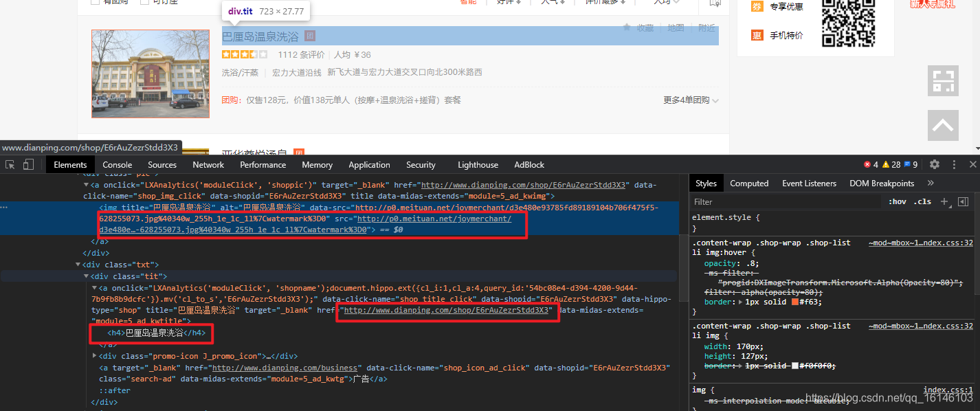Click the 附近 nearby link
The image size is (980, 411).
(x=706, y=27)
